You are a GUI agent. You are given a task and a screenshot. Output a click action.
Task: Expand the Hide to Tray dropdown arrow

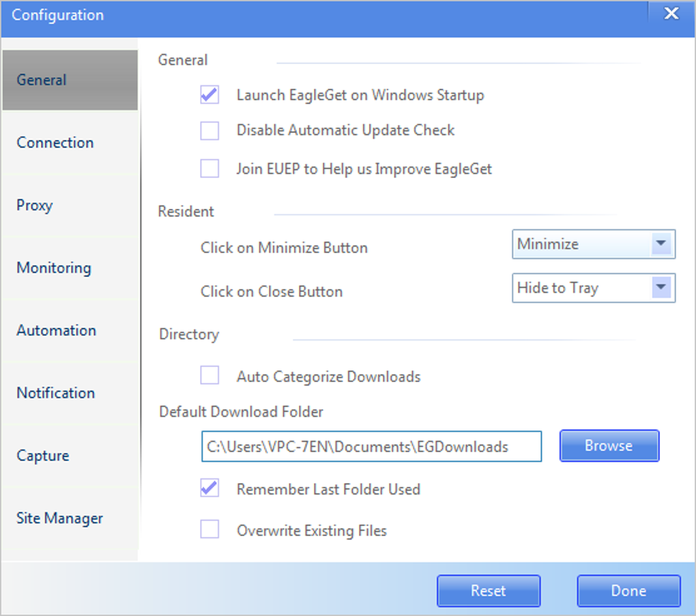click(x=661, y=288)
